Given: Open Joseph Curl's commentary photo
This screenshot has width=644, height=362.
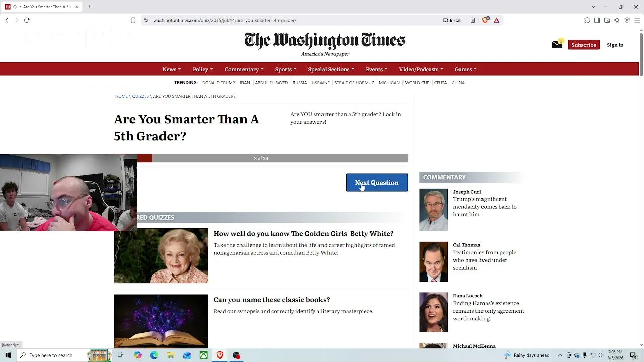Looking at the screenshot, I should click(x=433, y=210).
